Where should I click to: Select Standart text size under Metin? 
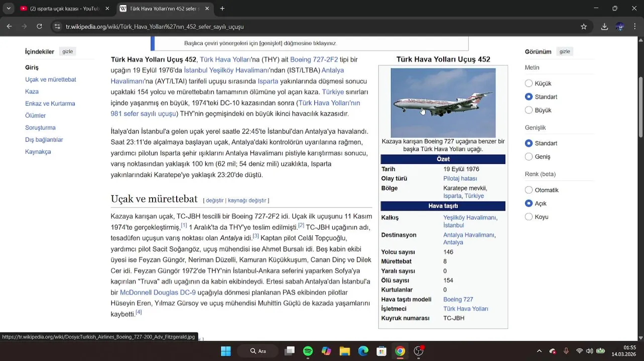coord(529,97)
